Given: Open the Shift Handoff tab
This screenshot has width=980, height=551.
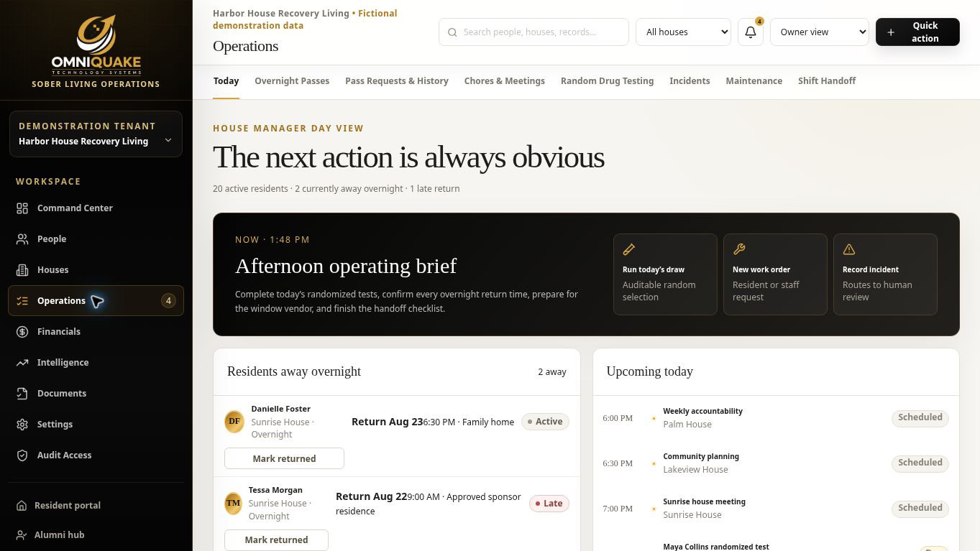Looking at the screenshot, I should coord(827,81).
